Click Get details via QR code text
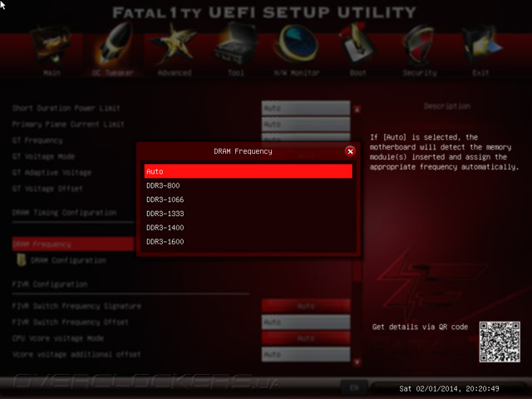The width and height of the screenshot is (532, 399). pos(420,327)
